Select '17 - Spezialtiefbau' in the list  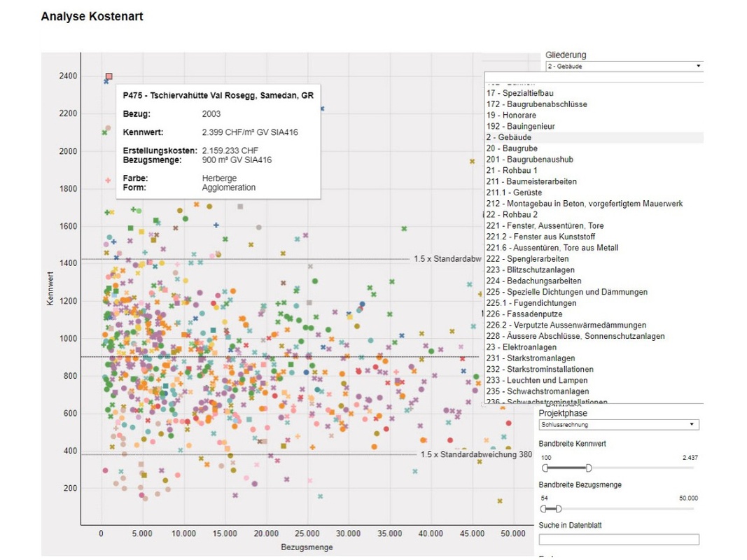pyautogui.click(x=594, y=93)
